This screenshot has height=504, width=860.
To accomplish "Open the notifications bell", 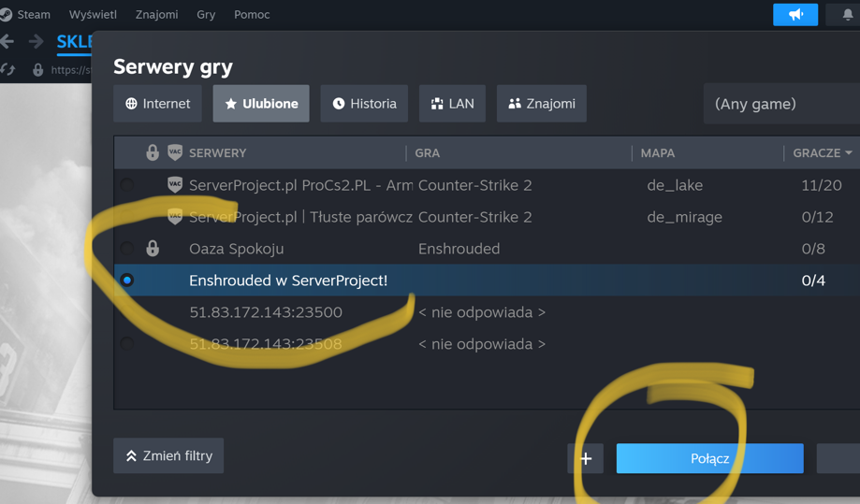I will (847, 15).
